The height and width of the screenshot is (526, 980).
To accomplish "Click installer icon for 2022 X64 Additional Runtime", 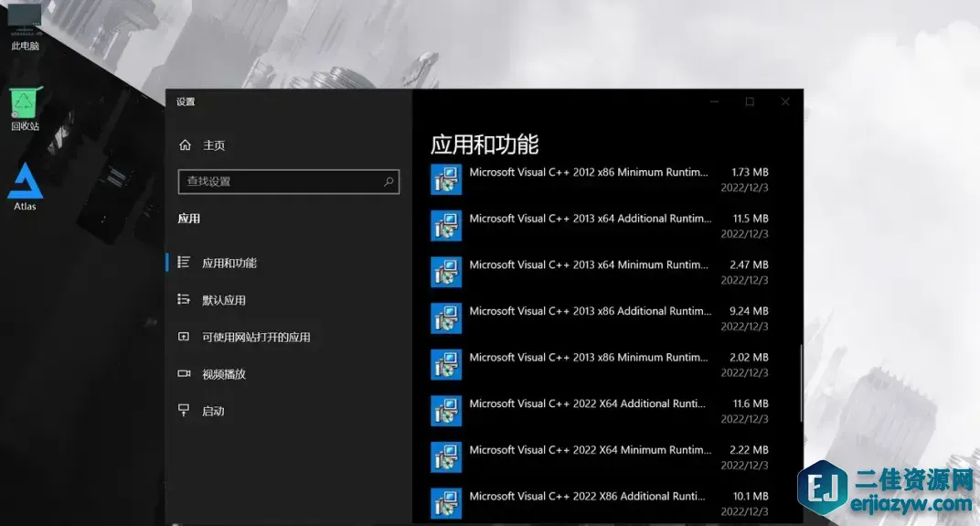I will [x=446, y=411].
